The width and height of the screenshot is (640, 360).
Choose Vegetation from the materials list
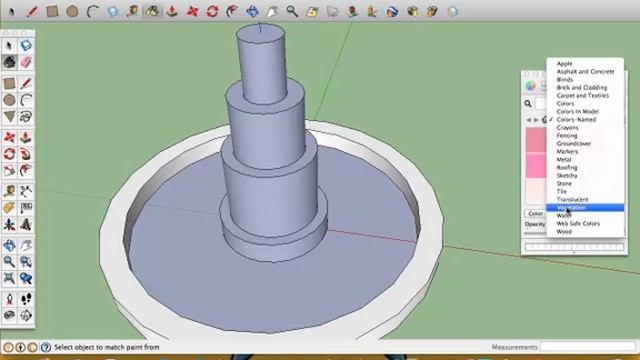[585, 208]
